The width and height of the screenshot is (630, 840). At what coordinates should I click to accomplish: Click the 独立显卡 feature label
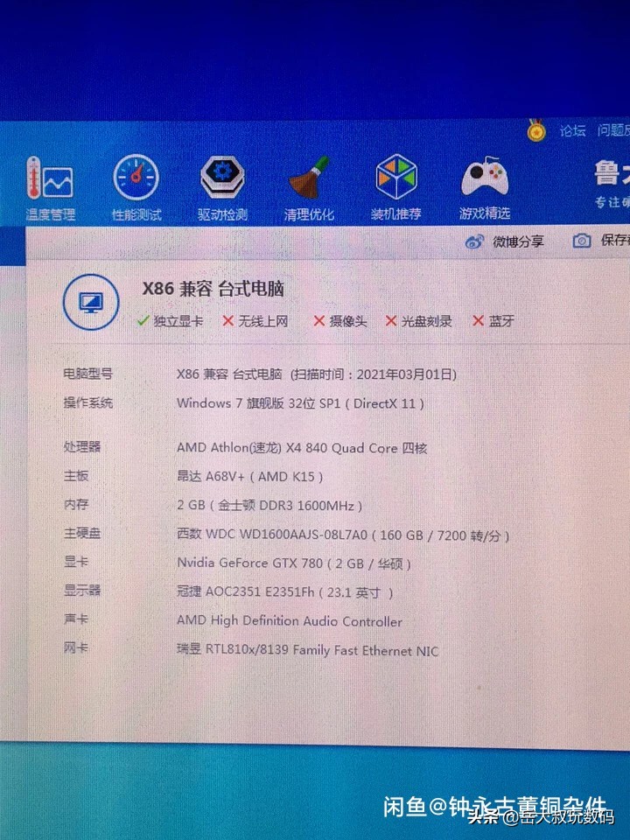pos(178,321)
